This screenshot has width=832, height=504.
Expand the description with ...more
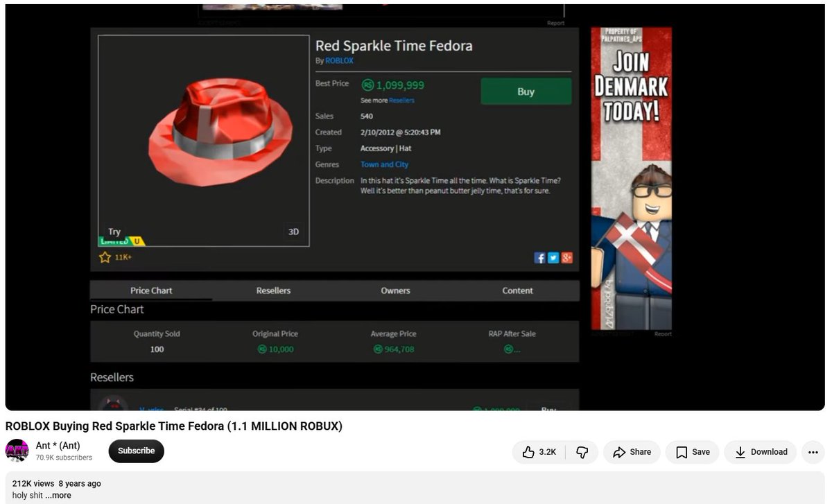tap(58, 495)
